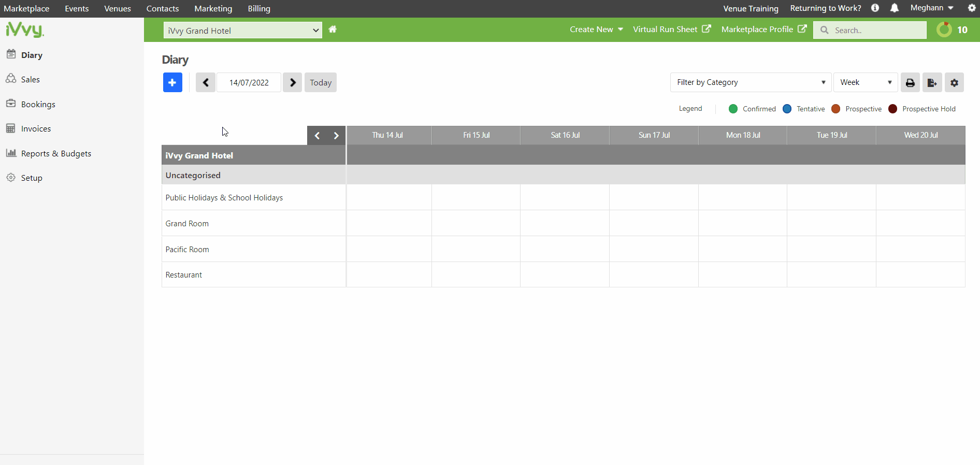This screenshot has height=465, width=980.
Task: Open Marketplace Profile link
Action: [764, 30]
